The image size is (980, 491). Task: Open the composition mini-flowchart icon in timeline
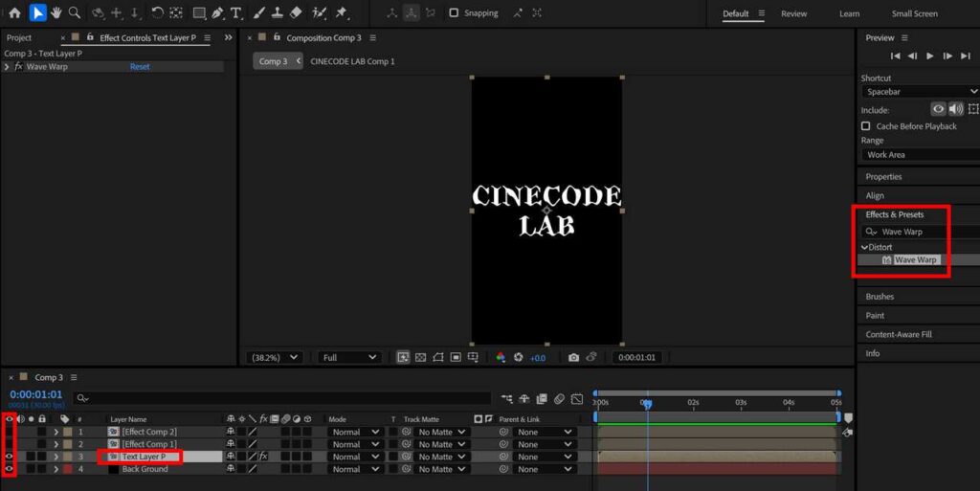[507, 398]
